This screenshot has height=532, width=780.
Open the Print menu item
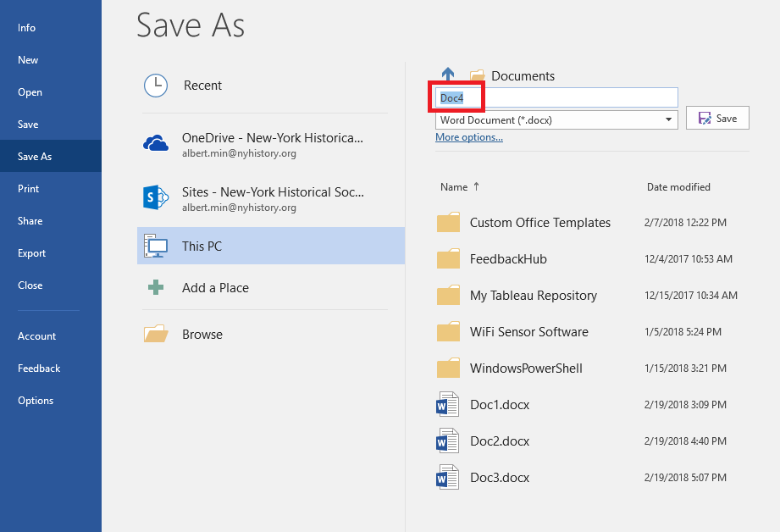click(29, 189)
